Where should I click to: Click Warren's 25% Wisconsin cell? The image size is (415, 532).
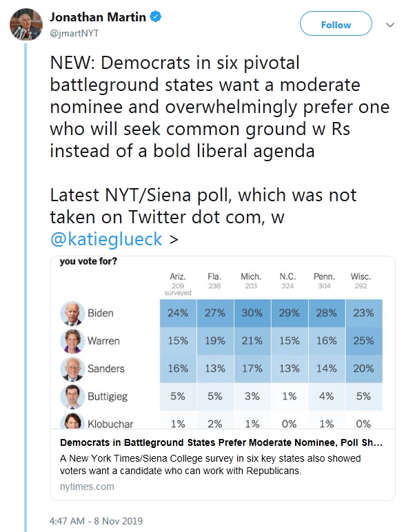(364, 341)
